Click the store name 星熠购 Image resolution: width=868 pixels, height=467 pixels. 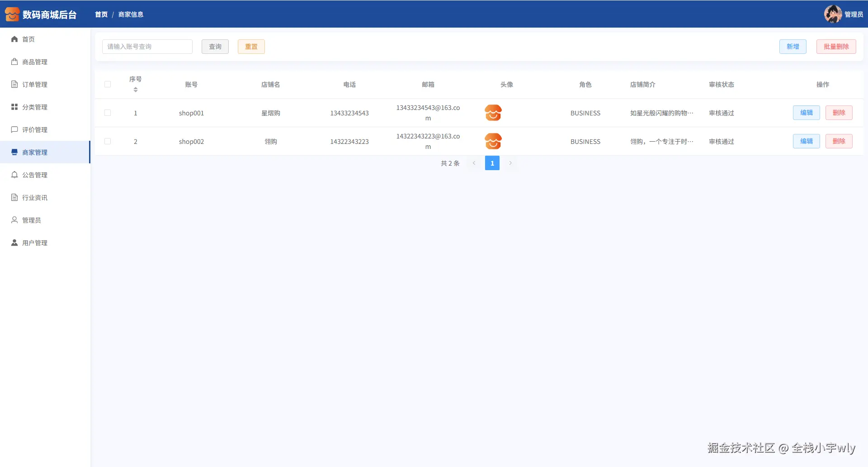click(271, 113)
